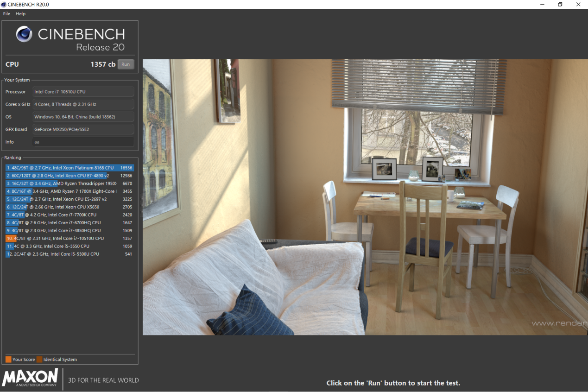Image resolution: width=588 pixels, height=392 pixels.
Task: Click the Info input field containing 'aa'
Action: (x=83, y=142)
